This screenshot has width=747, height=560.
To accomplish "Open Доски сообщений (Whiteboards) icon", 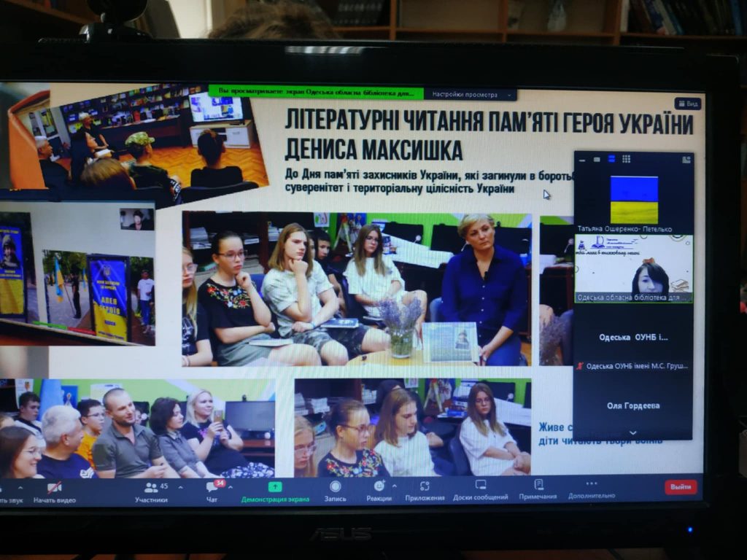I will (x=481, y=485).
